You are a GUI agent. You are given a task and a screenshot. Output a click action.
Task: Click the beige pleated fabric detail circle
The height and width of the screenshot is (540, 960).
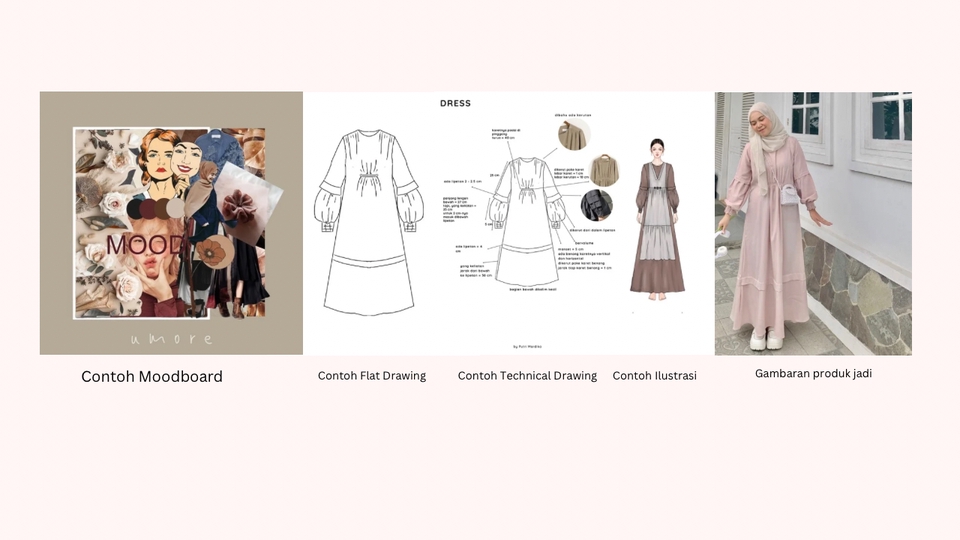click(574, 135)
